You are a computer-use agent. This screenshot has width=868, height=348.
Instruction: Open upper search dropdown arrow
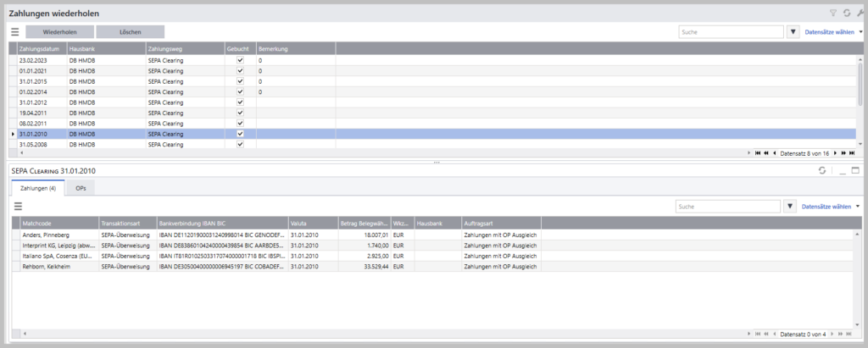point(793,32)
